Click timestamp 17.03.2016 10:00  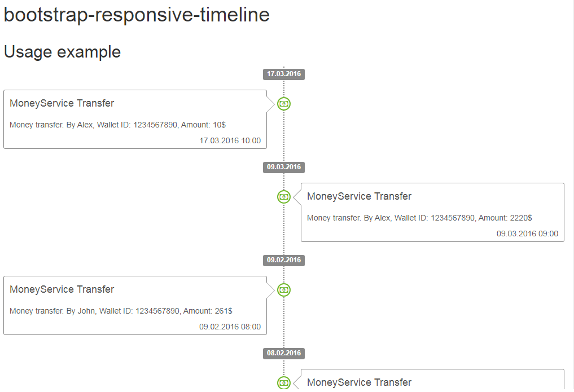pyautogui.click(x=230, y=141)
